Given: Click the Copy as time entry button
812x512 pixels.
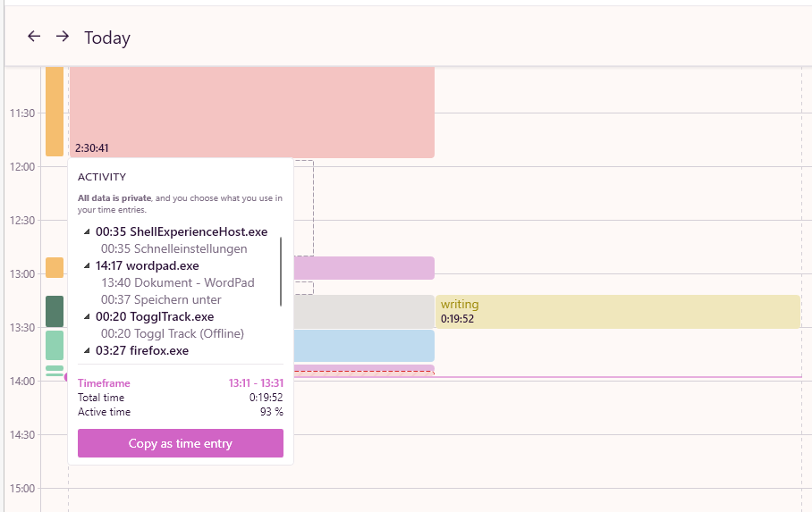Looking at the screenshot, I should pos(181,443).
